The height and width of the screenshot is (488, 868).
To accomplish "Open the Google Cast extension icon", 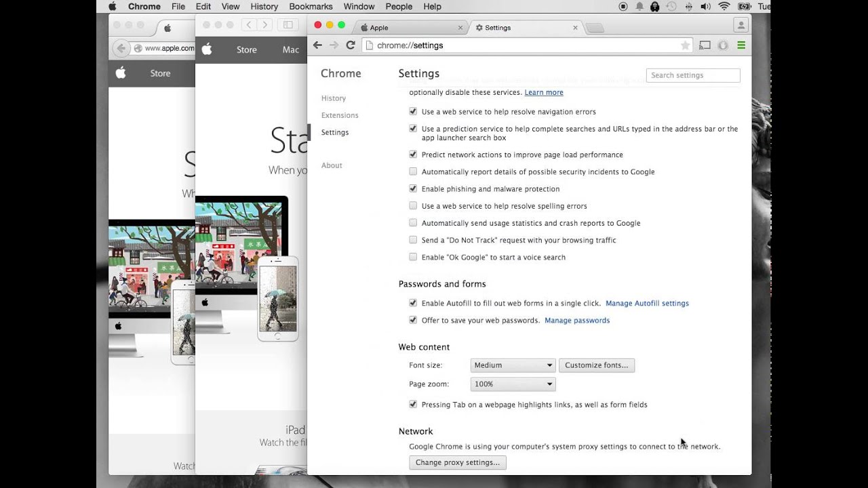I will 705,45.
